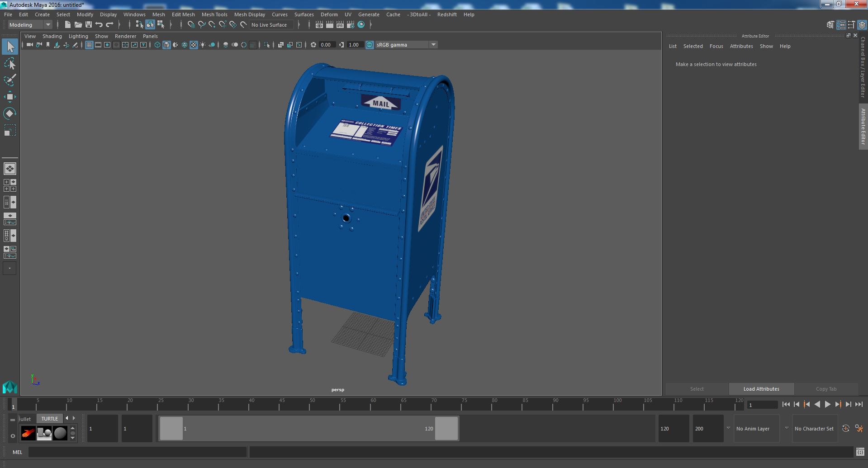Go to start of playback range
Screen dimensions: 868x468
tap(786, 405)
